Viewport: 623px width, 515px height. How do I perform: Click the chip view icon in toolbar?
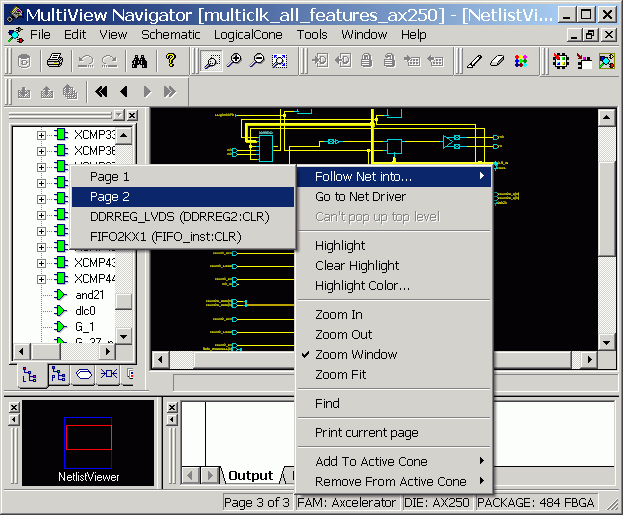[x=561, y=61]
